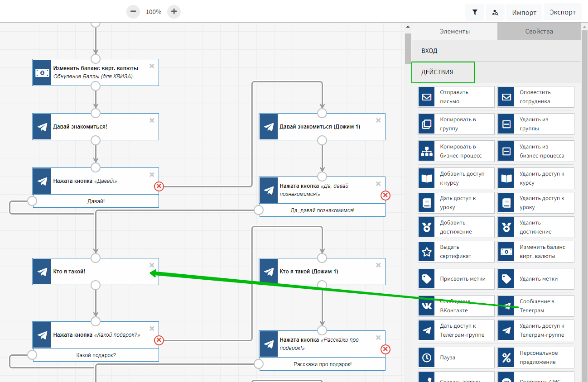The width and height of the screenshot is (588, 382).
Task: Expand the 'ВХОД' section
Action: click(496, 51)
